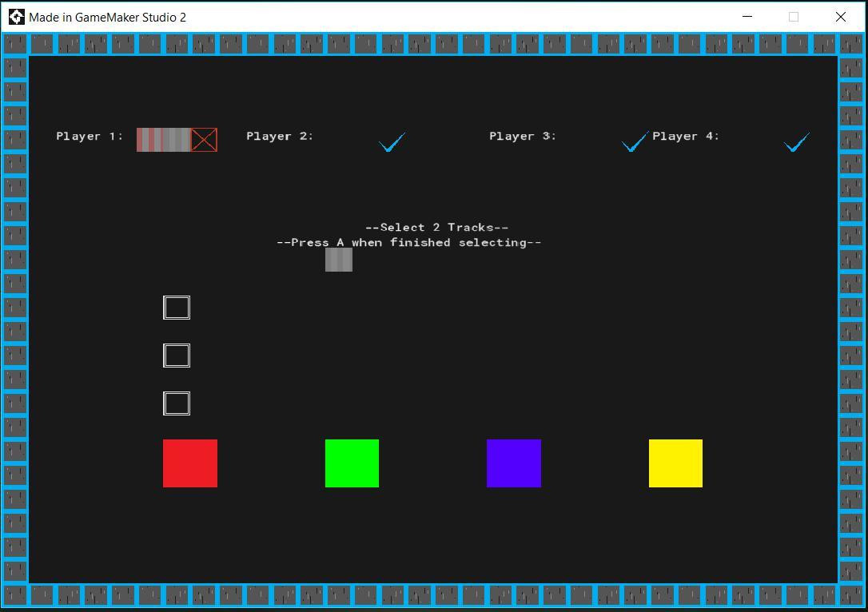Click Player 1's gray striped name bar
868x612 pixels.
(164, 140)
